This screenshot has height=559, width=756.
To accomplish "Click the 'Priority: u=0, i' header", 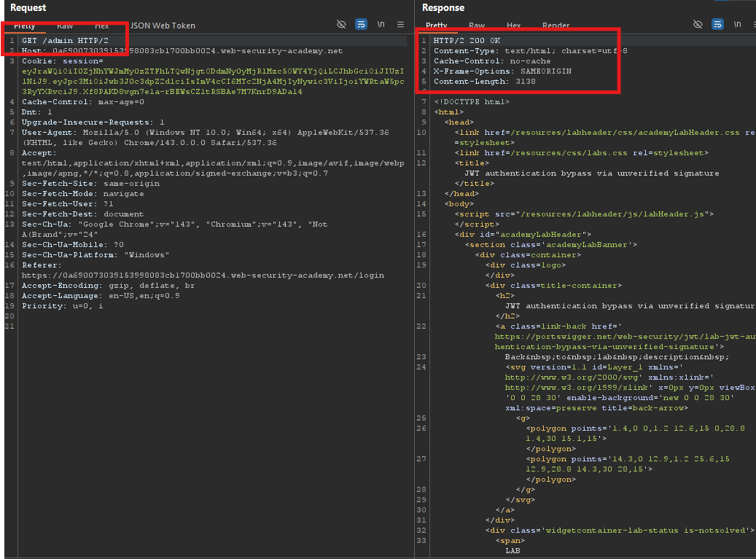I will [63, 306].
